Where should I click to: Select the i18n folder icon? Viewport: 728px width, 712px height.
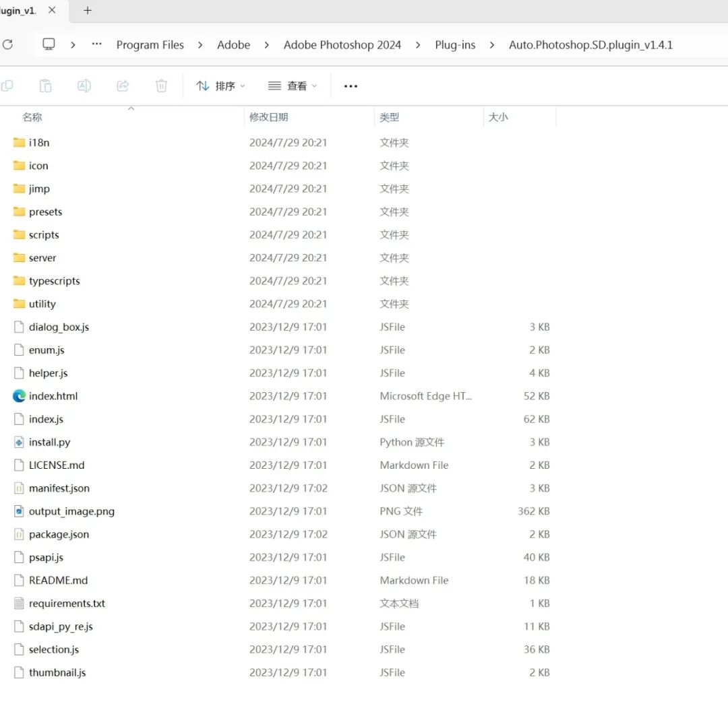(19, 142)
